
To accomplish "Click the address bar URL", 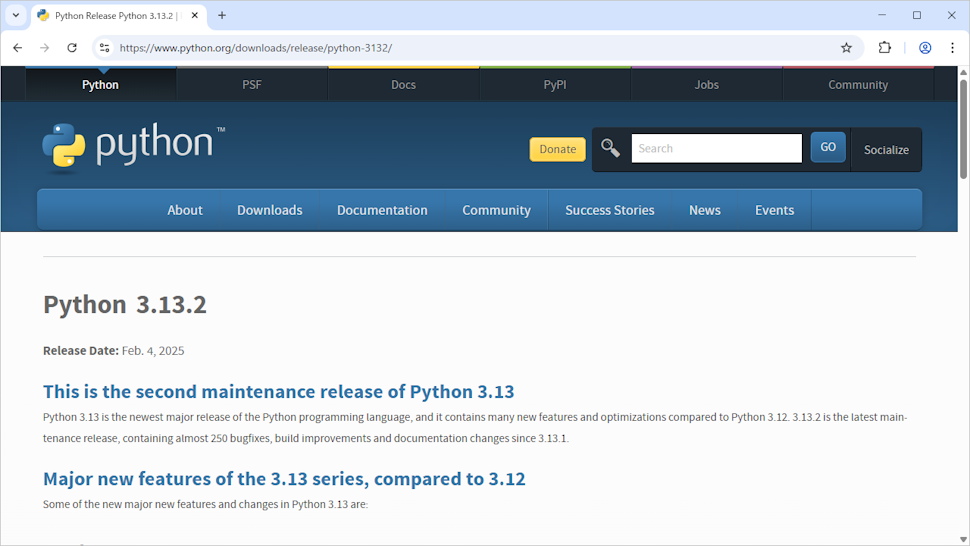I will tap(256, 48).
